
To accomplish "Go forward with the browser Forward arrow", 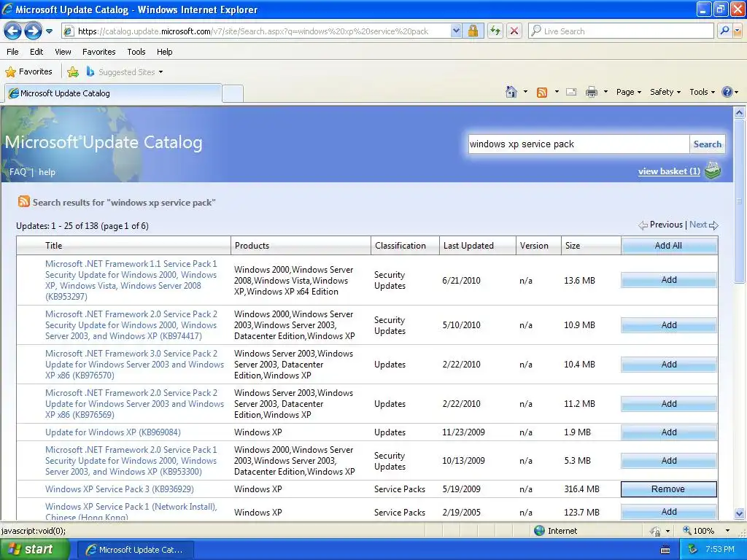I will click(x=33, y=31).
